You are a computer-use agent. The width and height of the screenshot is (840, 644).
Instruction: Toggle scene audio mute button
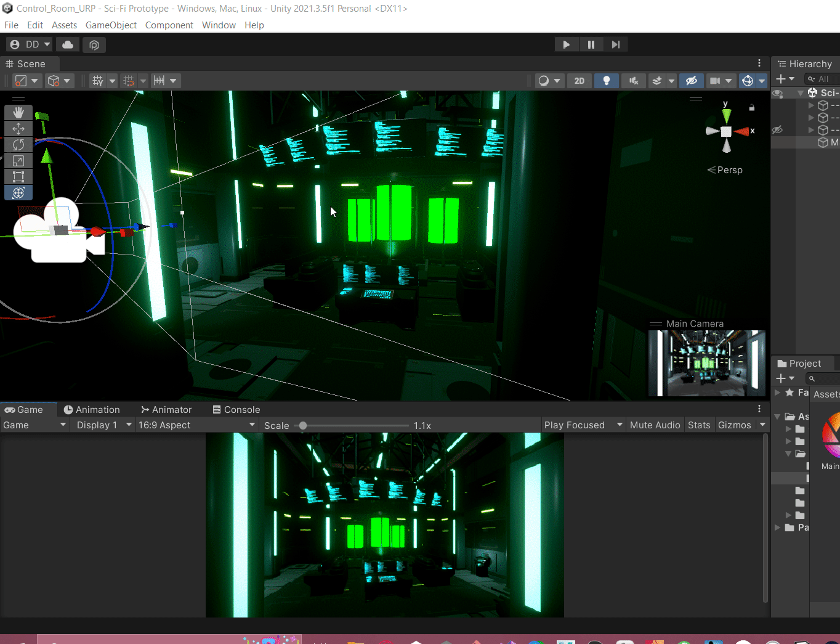[633, 81]
